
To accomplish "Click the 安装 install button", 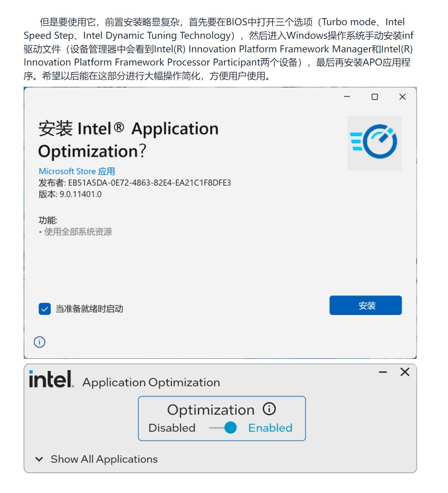I will 365,305.
